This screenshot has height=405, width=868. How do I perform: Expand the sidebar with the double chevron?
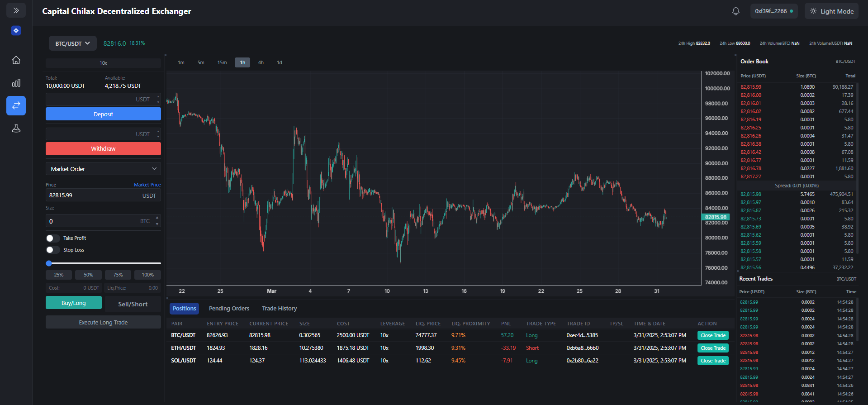16,10
